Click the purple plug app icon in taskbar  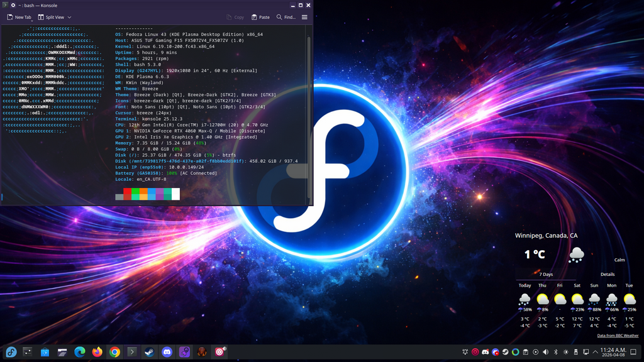point(184,352)
